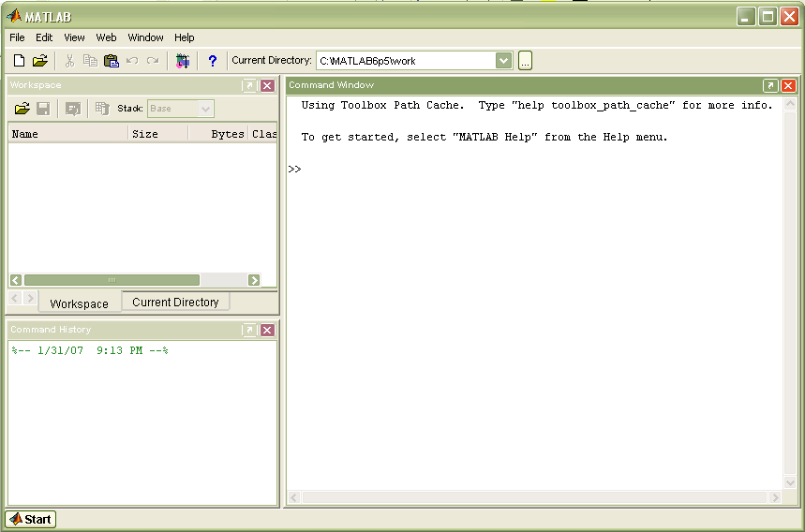The image size is (805, 532).
Task: Select the 1/31/07 9:13 PM history entry
Action: point(90,350)
